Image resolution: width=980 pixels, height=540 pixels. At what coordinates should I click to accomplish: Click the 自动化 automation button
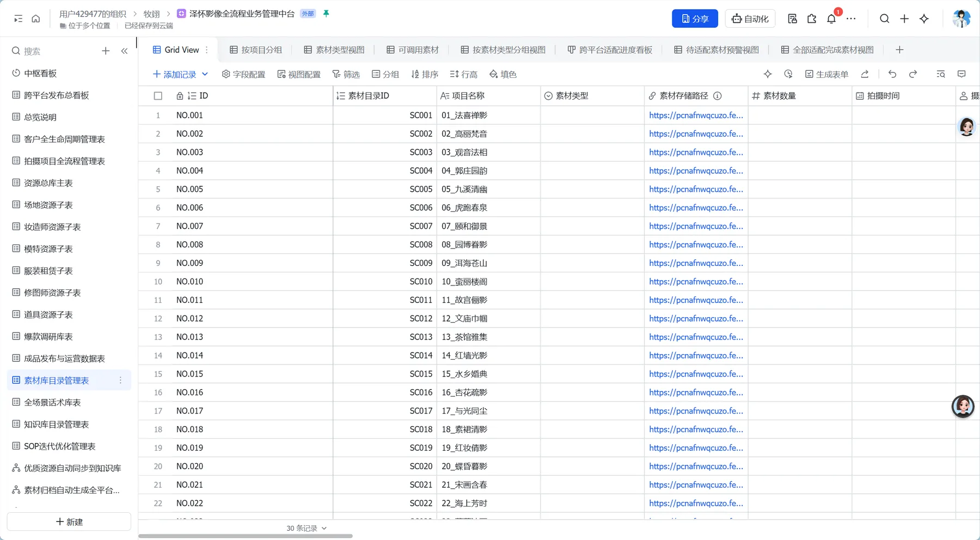pos(750,19)
